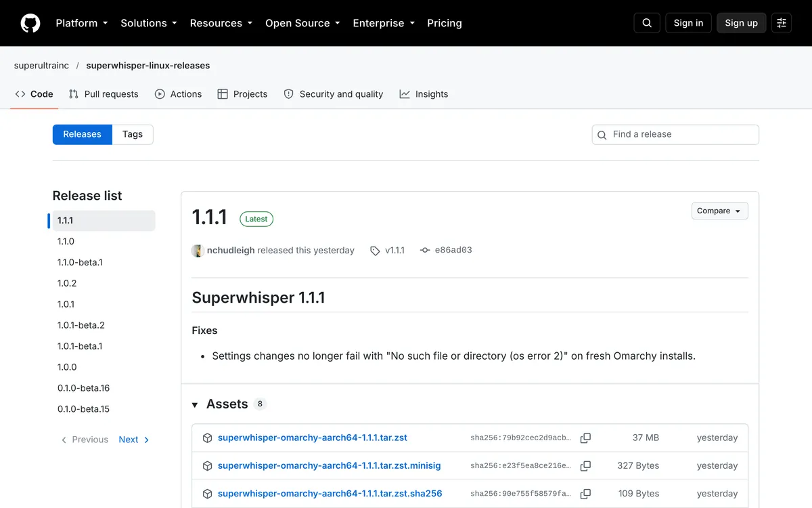
Task: Click package icon of the .minisig asset
Action: click(x=208, y=466)
